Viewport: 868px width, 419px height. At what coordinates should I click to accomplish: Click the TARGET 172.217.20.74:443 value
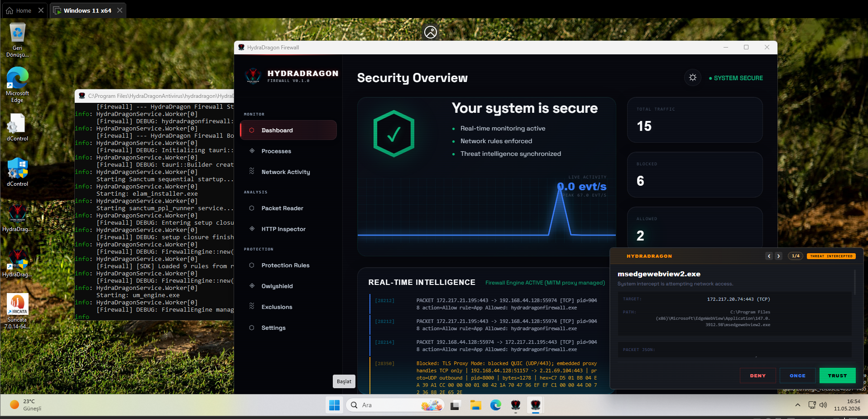click(739, 299)
